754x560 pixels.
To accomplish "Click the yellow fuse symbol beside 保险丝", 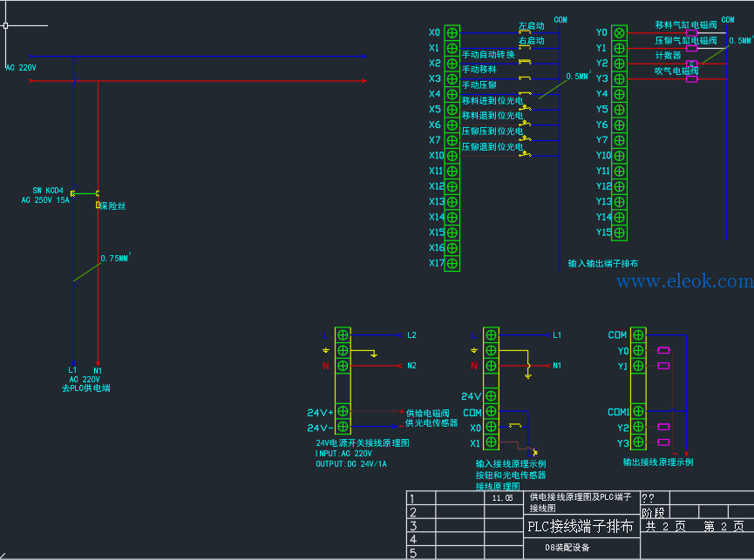I will 98,205.
